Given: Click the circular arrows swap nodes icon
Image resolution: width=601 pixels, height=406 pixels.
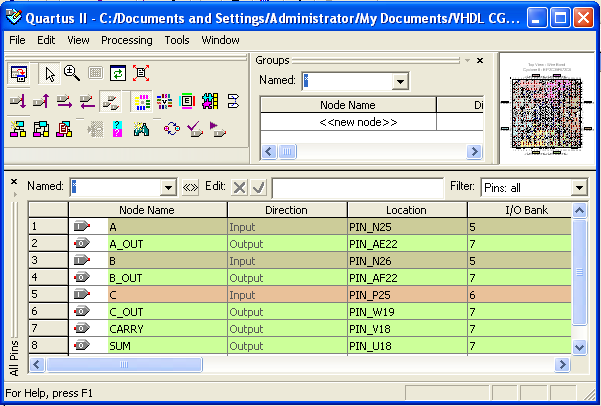Looking at the screenshot, I should point(172,128).
